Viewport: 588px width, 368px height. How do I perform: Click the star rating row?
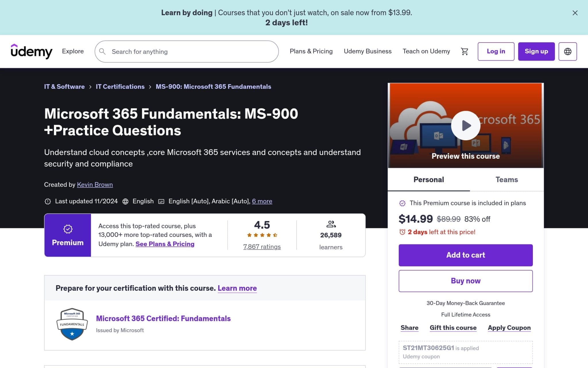[262, 235]
